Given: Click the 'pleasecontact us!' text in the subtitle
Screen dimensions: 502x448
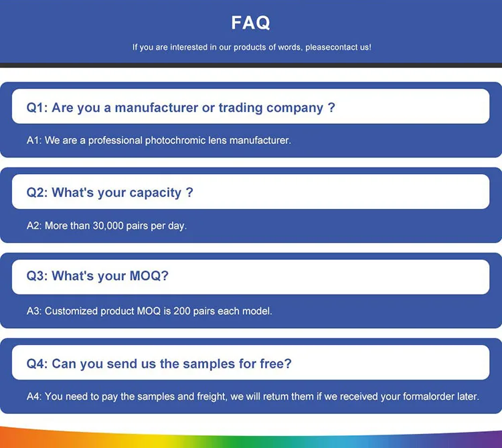Looking at the screenshot, I should pos(338,48).
